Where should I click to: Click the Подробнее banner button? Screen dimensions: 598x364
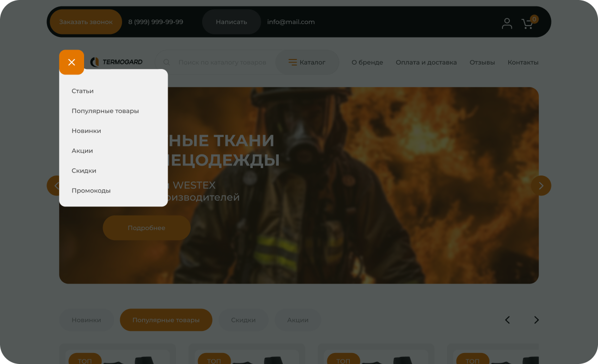click(146, 228)
